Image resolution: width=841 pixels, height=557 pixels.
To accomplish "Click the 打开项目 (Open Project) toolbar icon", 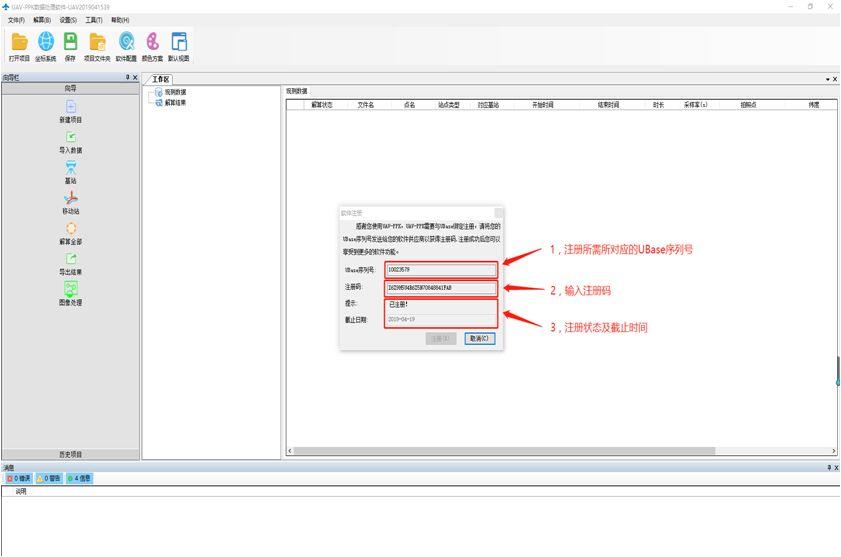I will pos(19,42).
